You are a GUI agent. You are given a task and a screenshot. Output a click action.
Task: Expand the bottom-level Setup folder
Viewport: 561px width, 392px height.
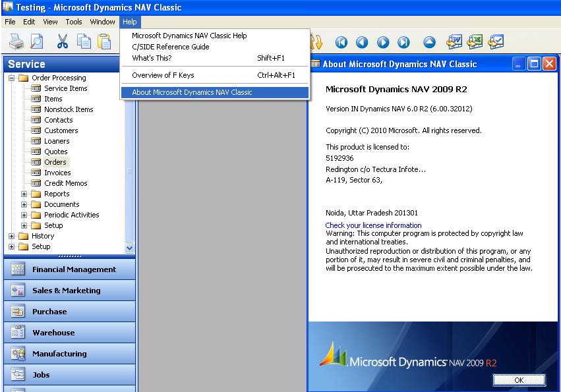pos(11,247)
